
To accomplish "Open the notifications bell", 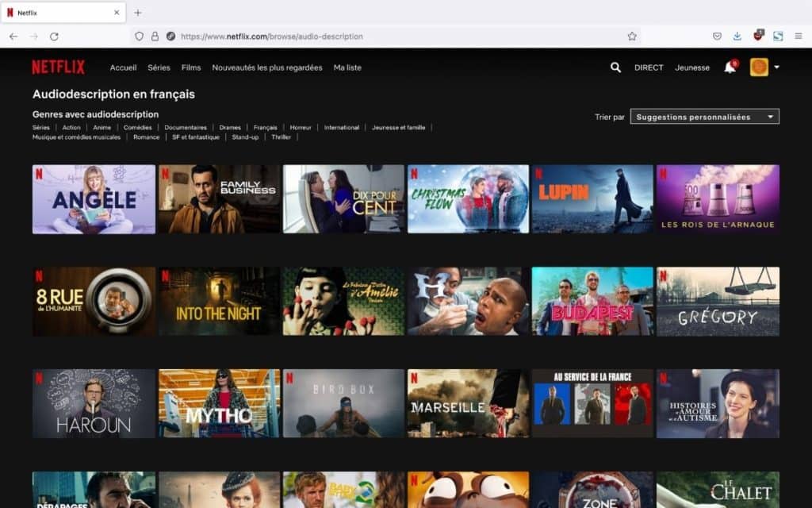I will tap(730, 67).
